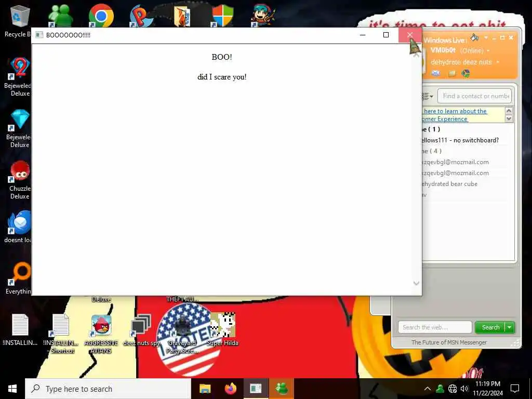Open the Online status dropdown next to VM0b0t
Viewport: 532px width, 399px height.
coord(488,51)
